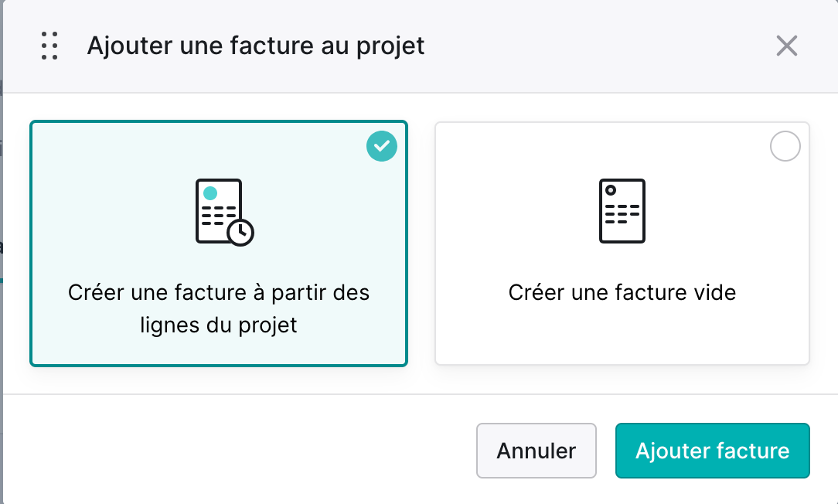
Task: Click the blank invoice document icon
Action: (622, 211)
